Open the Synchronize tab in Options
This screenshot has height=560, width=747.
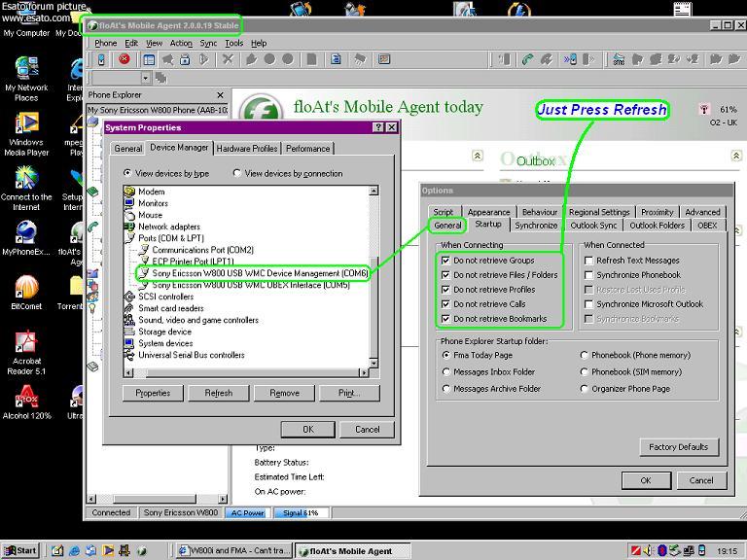click(536, 226)
